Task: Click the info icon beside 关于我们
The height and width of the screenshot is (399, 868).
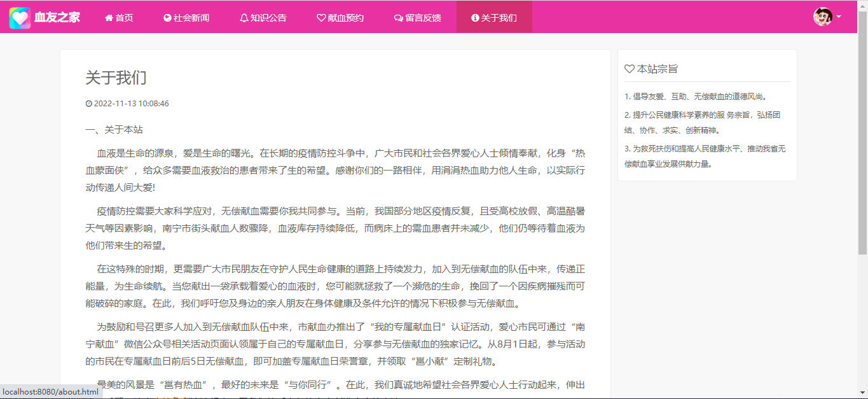Action: (475, 18)
